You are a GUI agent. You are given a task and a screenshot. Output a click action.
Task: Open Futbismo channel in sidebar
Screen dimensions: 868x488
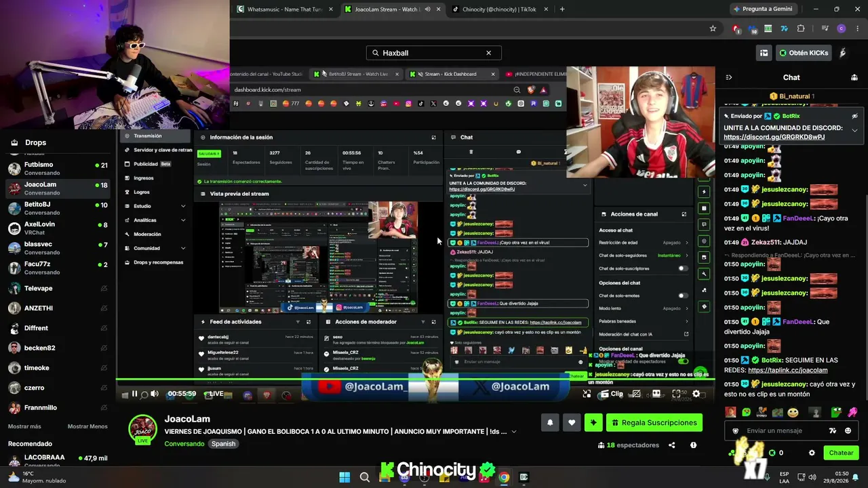coord(58,168)
